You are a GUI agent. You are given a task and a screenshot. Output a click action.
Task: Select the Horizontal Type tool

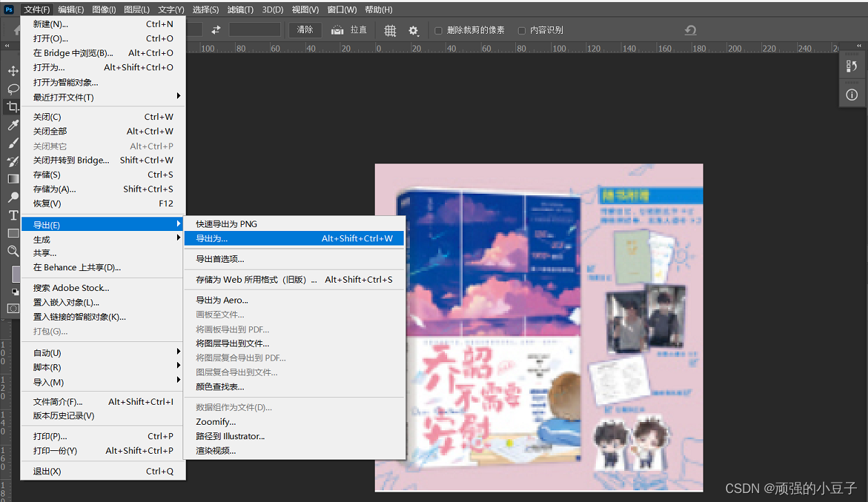13,215
